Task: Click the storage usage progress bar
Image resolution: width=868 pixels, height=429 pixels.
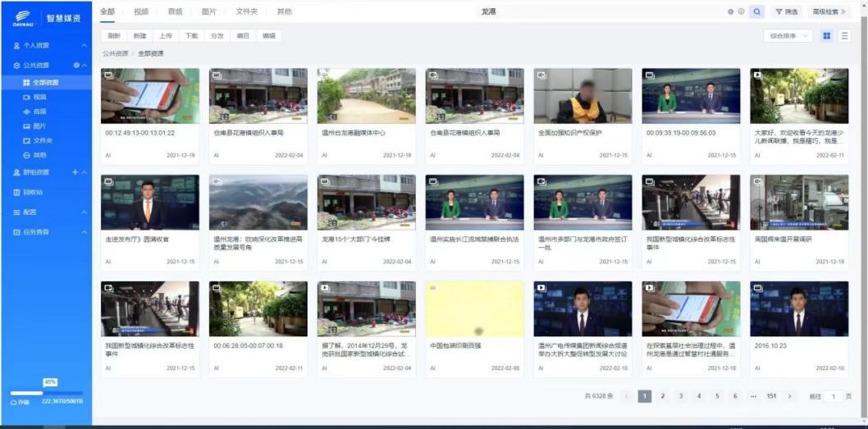Action: (47, 393)
